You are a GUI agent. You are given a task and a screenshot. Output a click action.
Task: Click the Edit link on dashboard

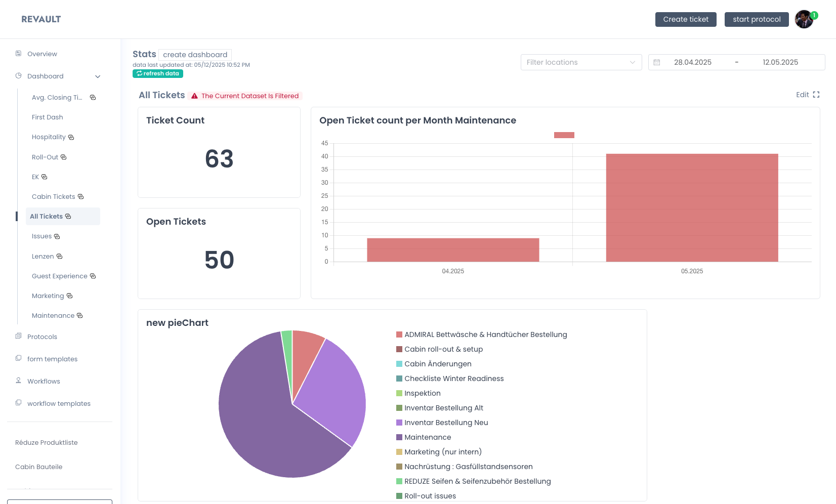pos(802,95)
